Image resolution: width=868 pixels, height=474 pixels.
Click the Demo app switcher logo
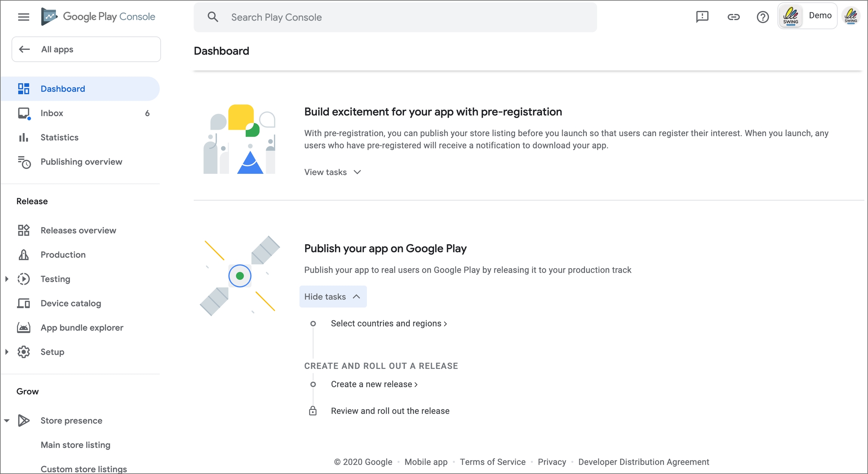(790, 16)
